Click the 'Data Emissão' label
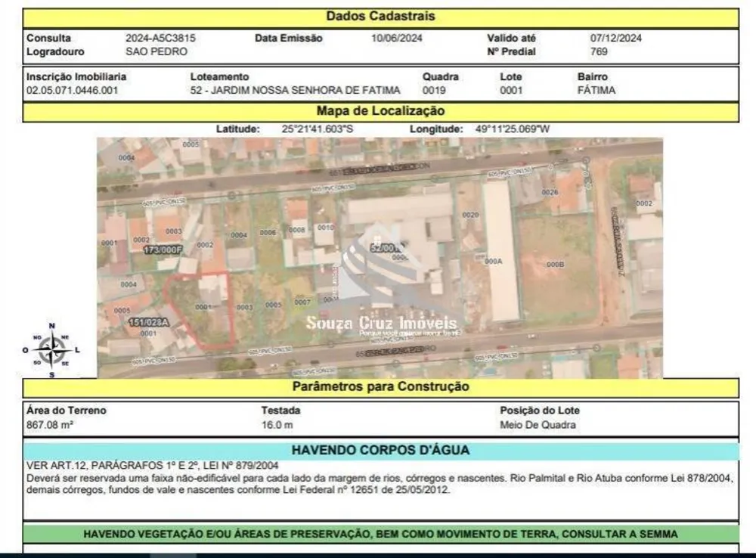Viewport: 756px width, 558px height. (x=288, y=38)
